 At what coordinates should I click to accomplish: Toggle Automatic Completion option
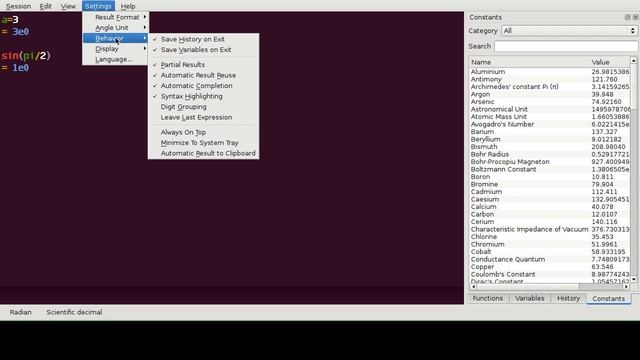tap(203, 86)
